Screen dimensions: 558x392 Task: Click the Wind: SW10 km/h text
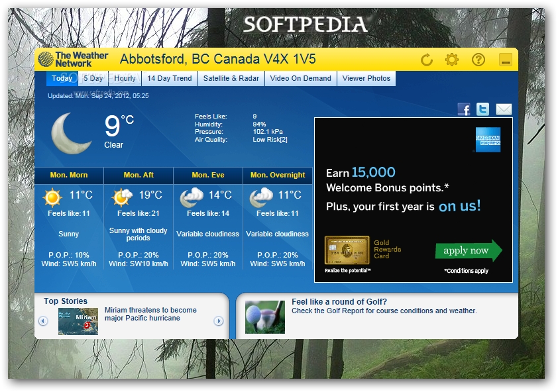tap(139, 264)
